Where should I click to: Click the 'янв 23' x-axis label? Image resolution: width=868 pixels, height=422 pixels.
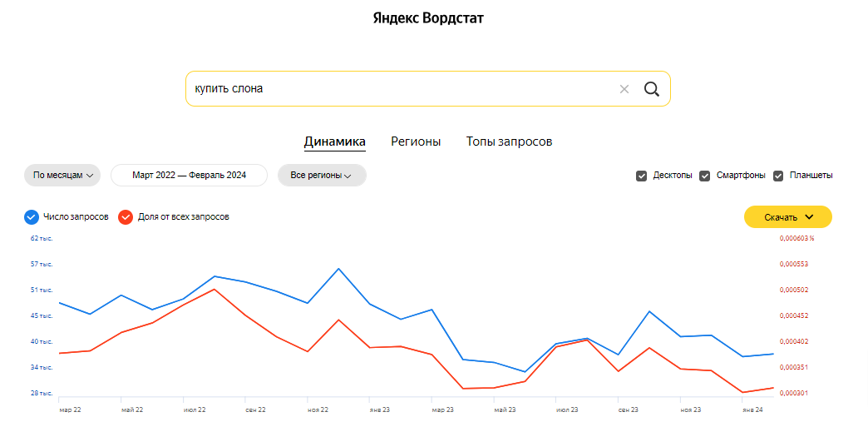point(380,410)
